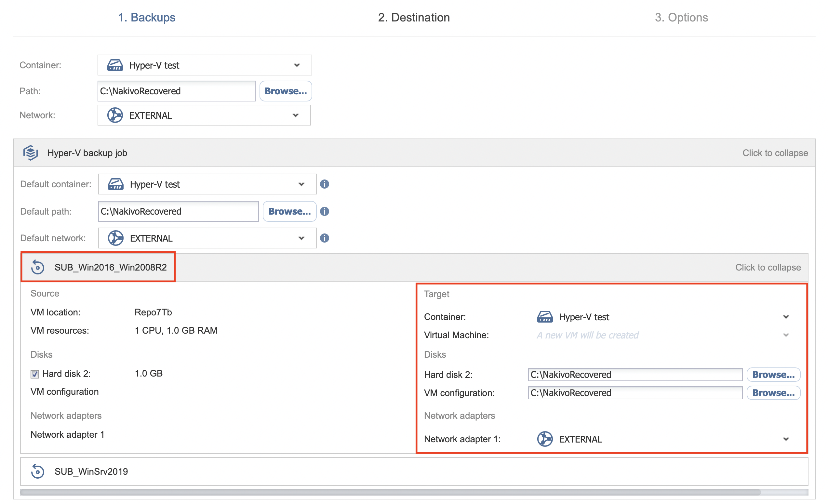Click host icon in Target Container row
The height and width of the screenshot is (504, 828).
[545, 317]
